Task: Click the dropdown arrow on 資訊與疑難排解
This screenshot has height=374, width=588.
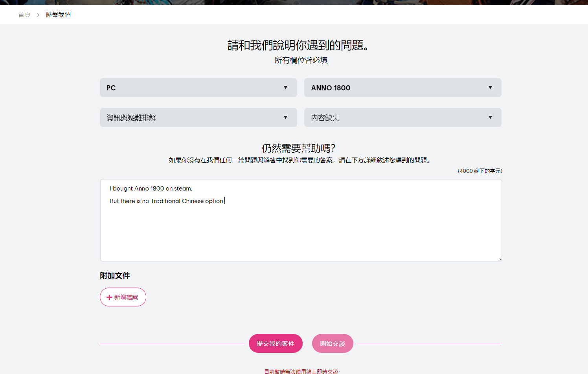Action: tap(286, 117)
